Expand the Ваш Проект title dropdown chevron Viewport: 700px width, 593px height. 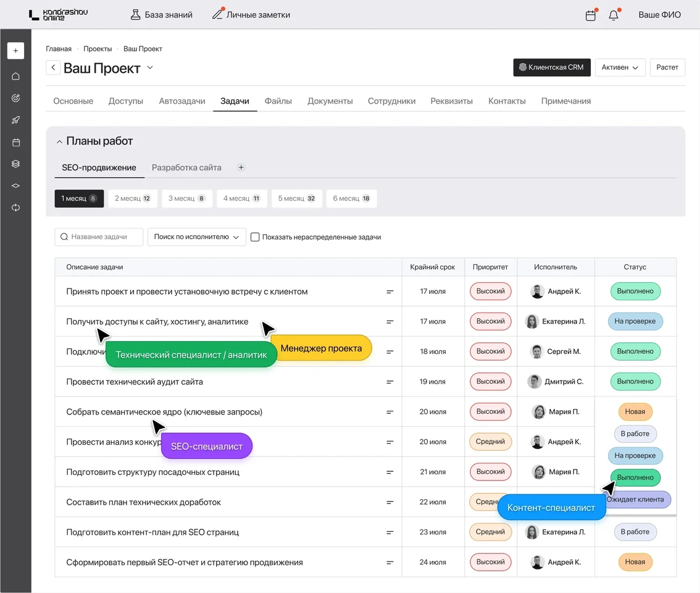click(150, 68)
